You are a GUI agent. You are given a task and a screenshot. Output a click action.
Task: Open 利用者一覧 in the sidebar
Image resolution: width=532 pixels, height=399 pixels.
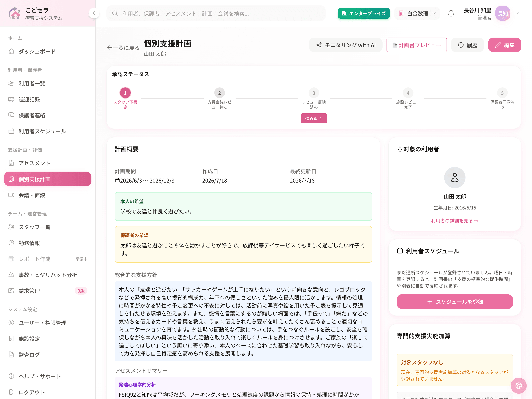48,83
